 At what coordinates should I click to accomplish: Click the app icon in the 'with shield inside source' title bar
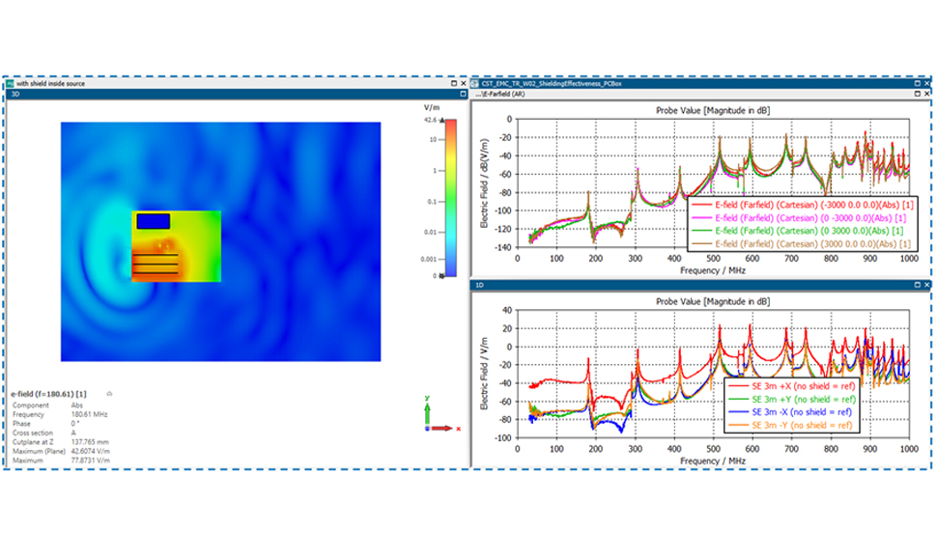coord(11,84)
